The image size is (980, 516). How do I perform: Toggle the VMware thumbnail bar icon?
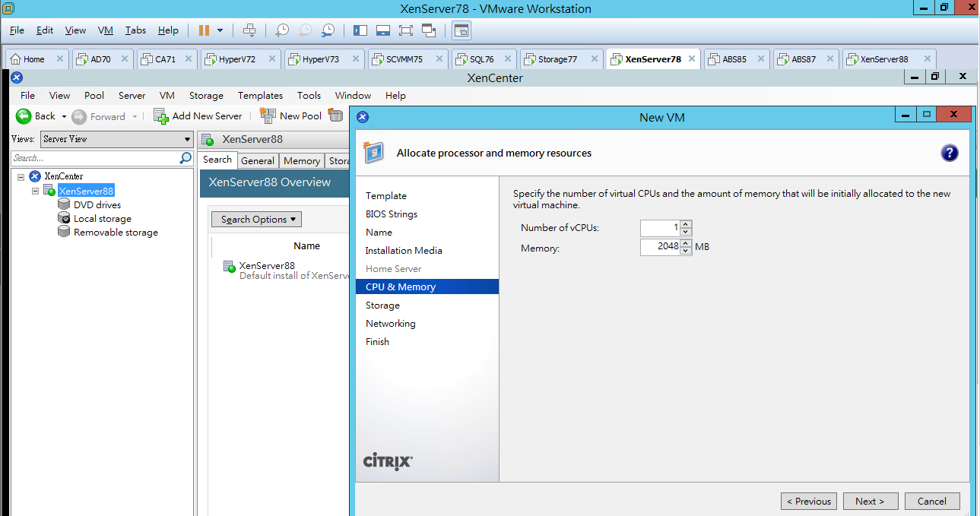tap(383, 30)
